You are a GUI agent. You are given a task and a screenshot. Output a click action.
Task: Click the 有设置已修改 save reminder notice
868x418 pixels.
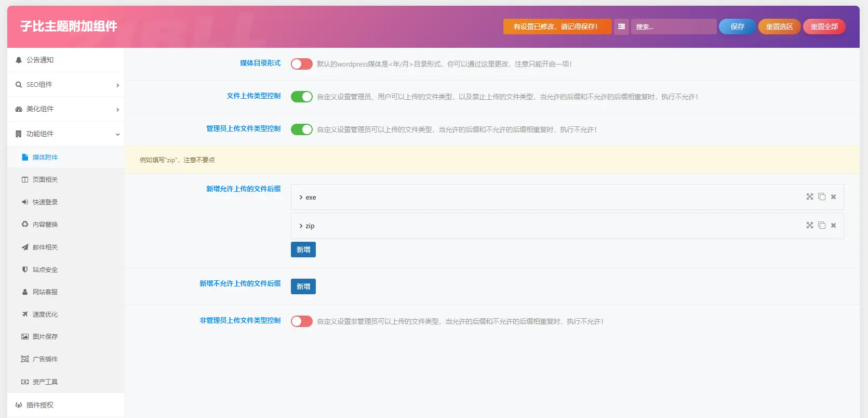[x=557, y=27]
